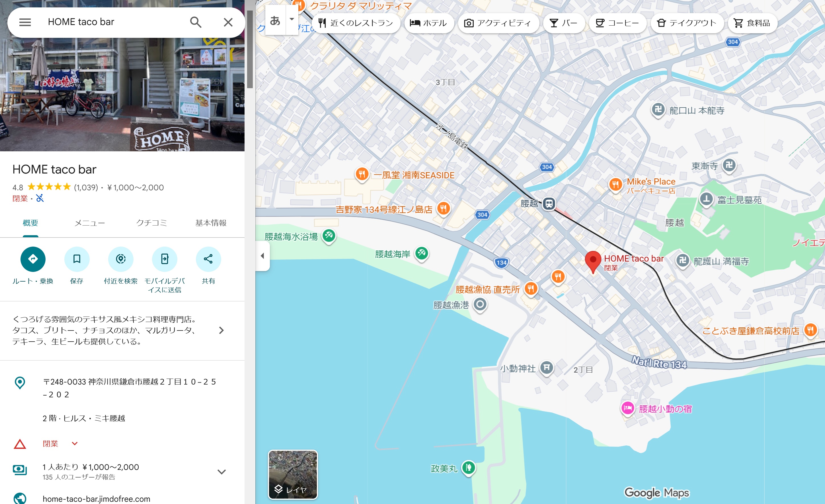Switch to the 概要 tab

pos(30,223)
